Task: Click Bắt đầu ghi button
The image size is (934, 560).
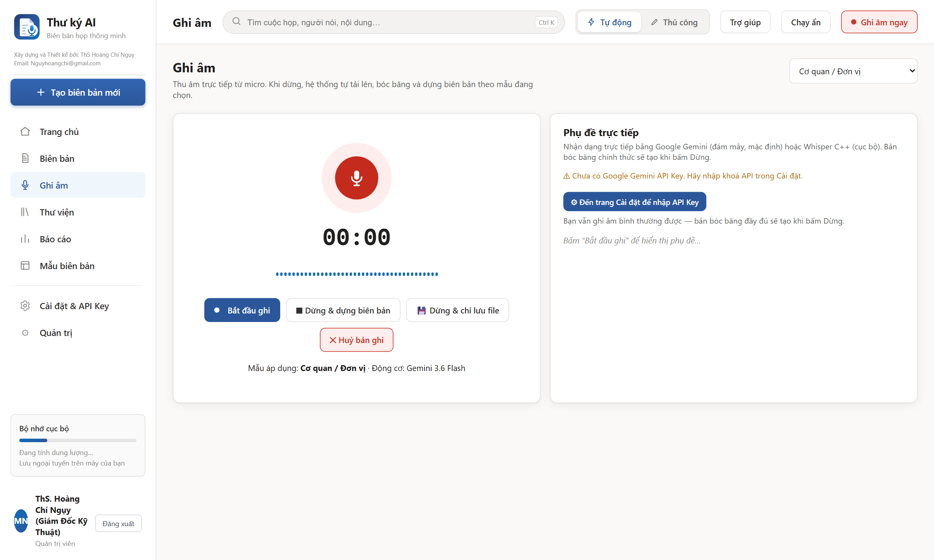Action: click(x=242, y=310)
